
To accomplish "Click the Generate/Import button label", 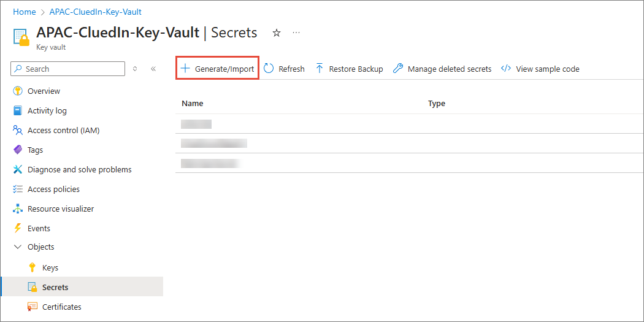I will 224,69.
